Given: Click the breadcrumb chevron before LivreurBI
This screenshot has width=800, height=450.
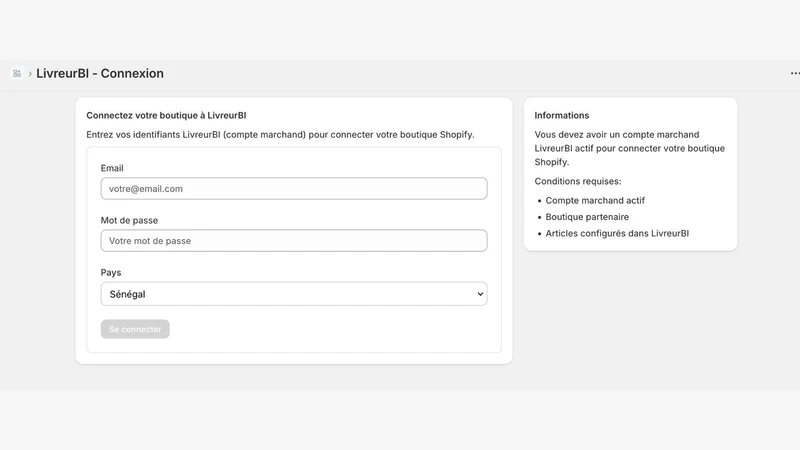Looking at the screenshot, I should click(30, 74).
